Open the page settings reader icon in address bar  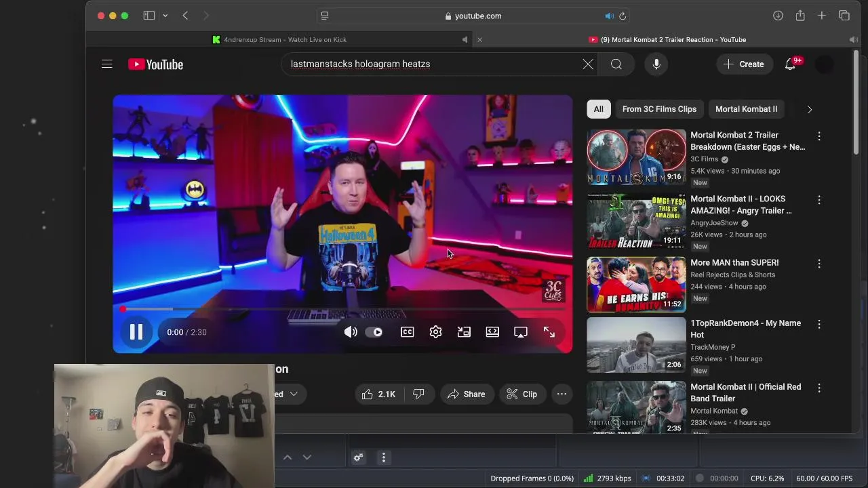tap(325, 16)
